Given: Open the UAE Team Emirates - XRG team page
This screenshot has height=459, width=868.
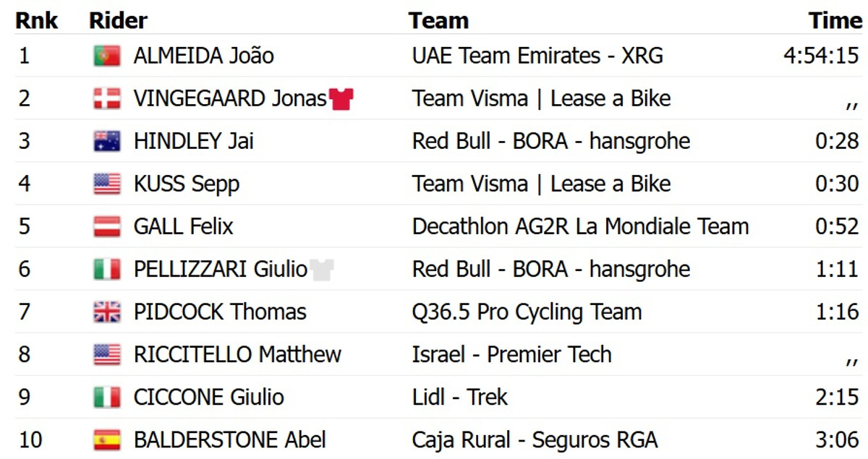Looking at the screenshot, I should pos(537,56).
